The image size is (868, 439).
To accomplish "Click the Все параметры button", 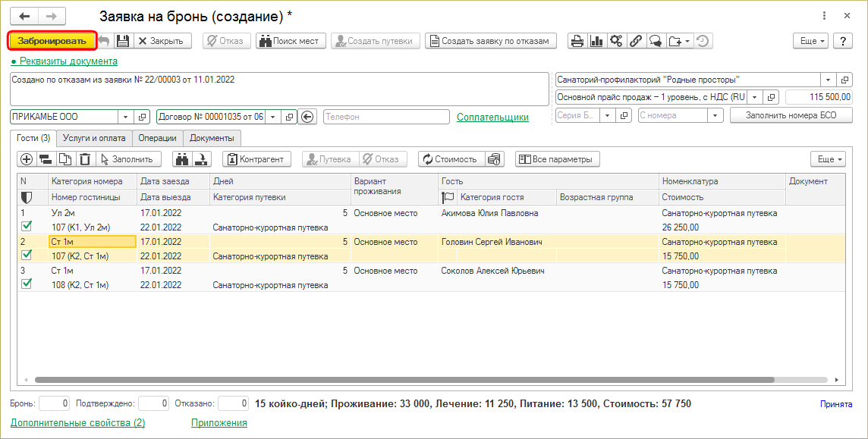I will coord(558,159).
